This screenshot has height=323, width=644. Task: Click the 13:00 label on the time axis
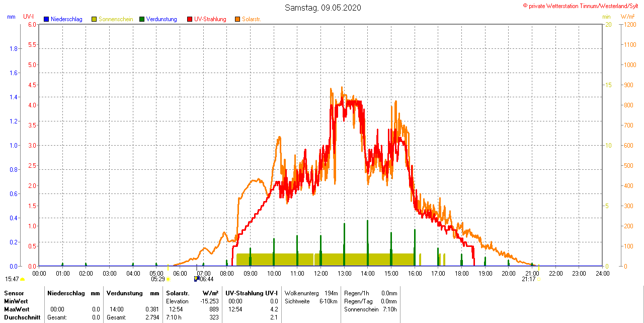point(344,273)
